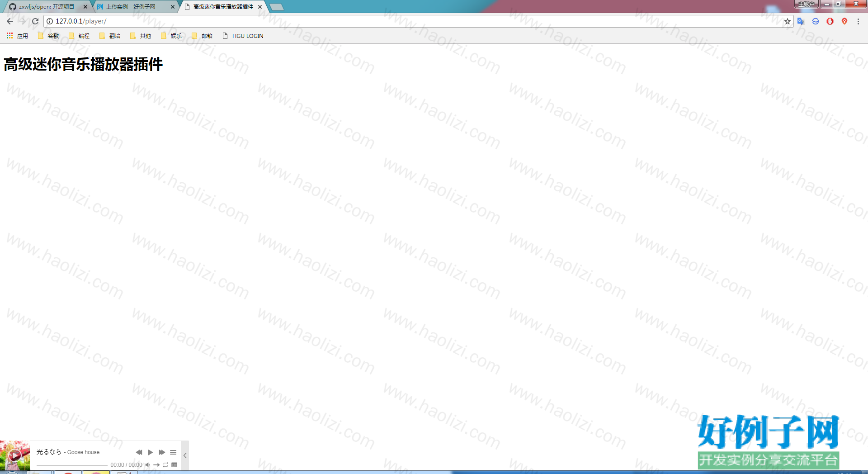868x474 pixels.
Task: Bookmark this page with the star
Action: point(787,21)
